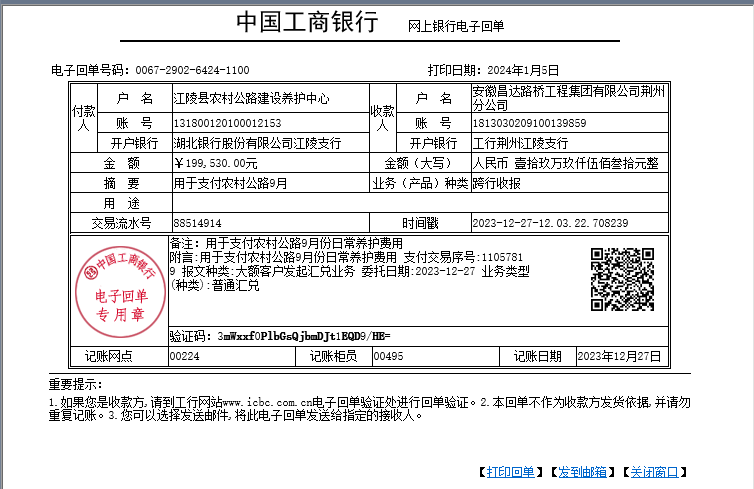Click the 中国工商银行 title heading
Screen dimensions: 754x489
point(307,23)
